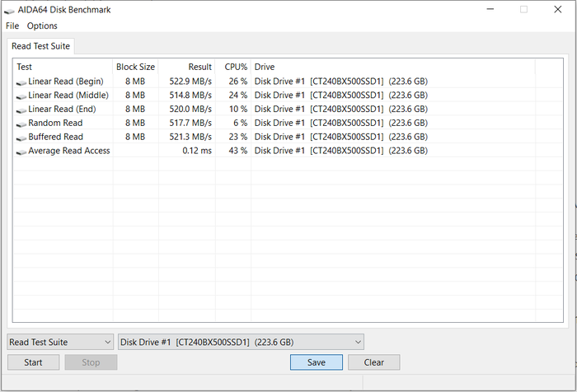Viewport: 577px width, 392px height.
Task: Select the Buffered Read row label
Action: click(x=55, y=137)
